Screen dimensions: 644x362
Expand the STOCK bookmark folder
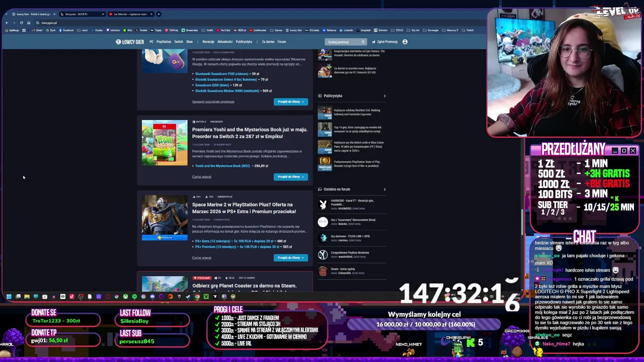coord(397,30)
